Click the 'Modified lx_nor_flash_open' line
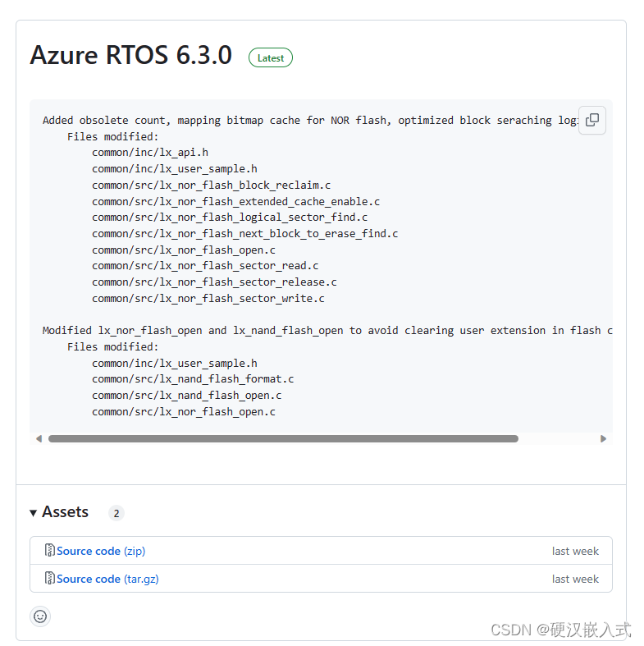This screenshot has height=646, width=644. (x=327, y=331)
